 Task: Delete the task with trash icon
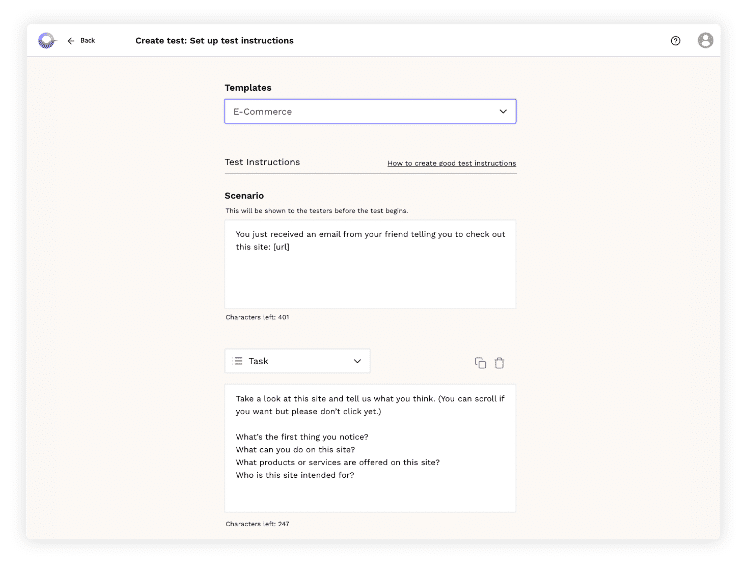click(x=499, y=363)
